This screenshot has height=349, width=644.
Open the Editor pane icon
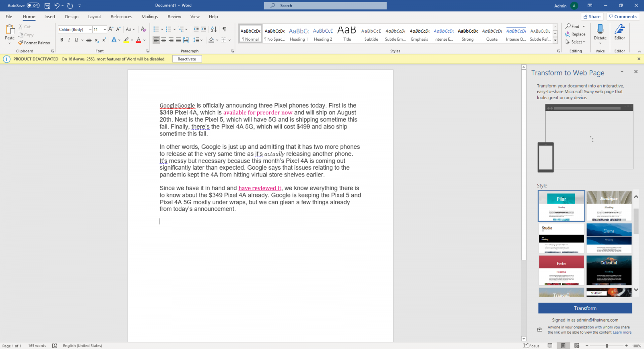[x=619, y=29]
